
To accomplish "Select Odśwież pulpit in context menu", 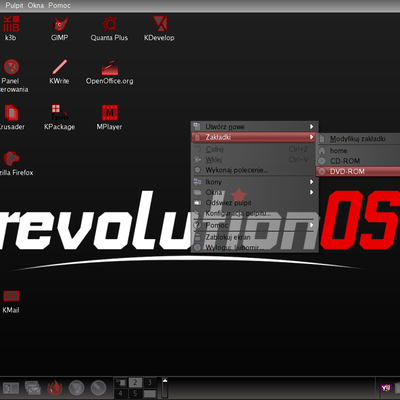I will pyautogui.click(x=255, y=203).
